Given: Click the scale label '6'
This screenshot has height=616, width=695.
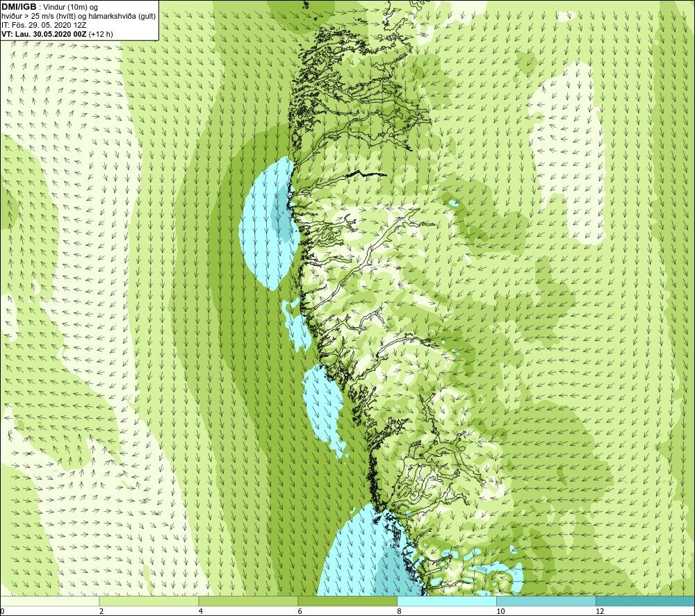Looking at the screenshot, I should point(300,611).
